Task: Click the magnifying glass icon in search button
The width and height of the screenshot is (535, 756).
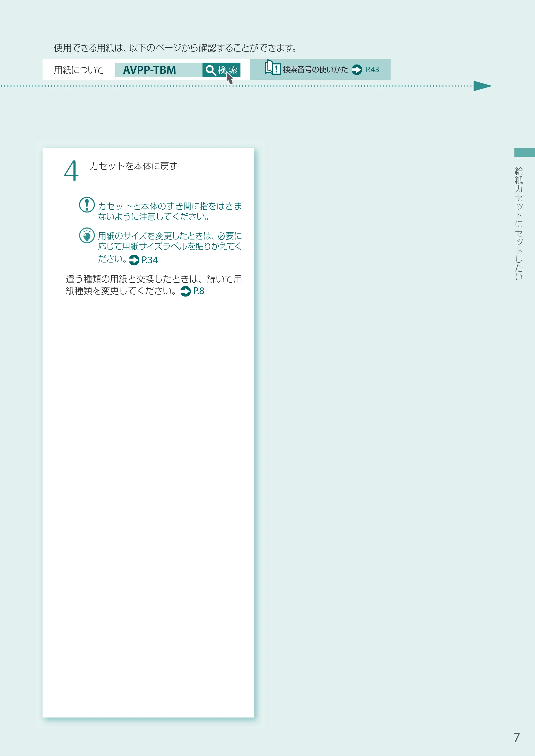Action: [211, 70]
